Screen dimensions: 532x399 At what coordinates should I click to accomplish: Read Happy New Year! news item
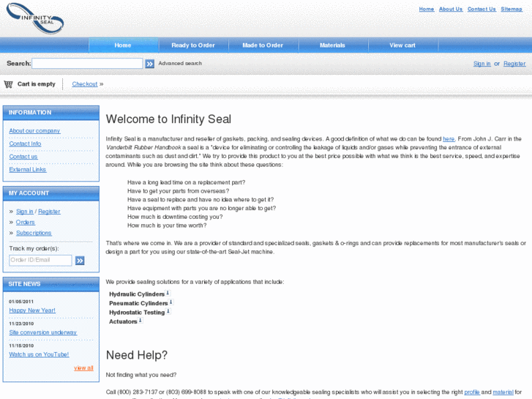pyautogui.click(x=32, y=310)
